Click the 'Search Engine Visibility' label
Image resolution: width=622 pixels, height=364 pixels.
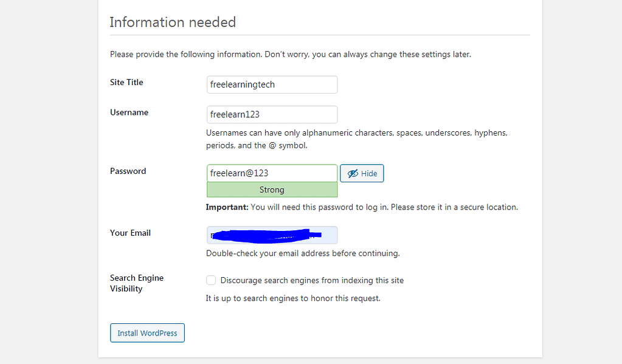(x=136, y=283)
